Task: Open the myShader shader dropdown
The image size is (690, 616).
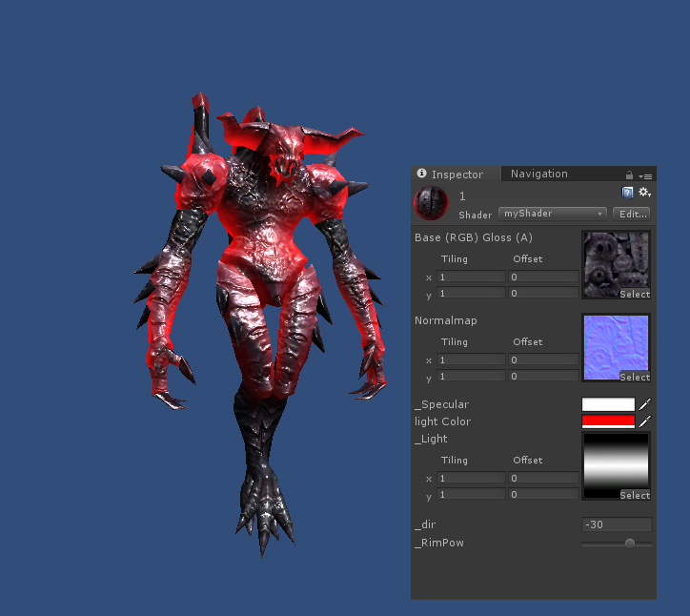Action: [x=553, y=214]
